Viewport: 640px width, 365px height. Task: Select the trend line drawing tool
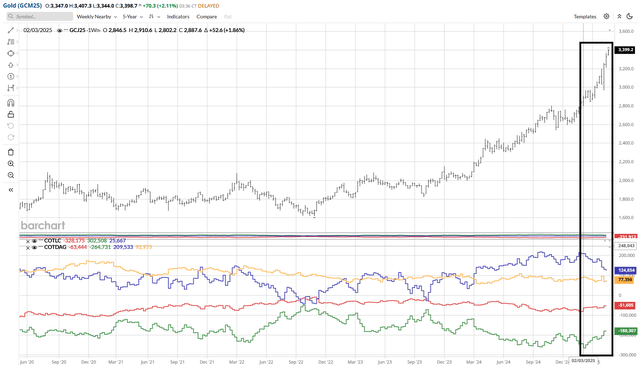11,30
